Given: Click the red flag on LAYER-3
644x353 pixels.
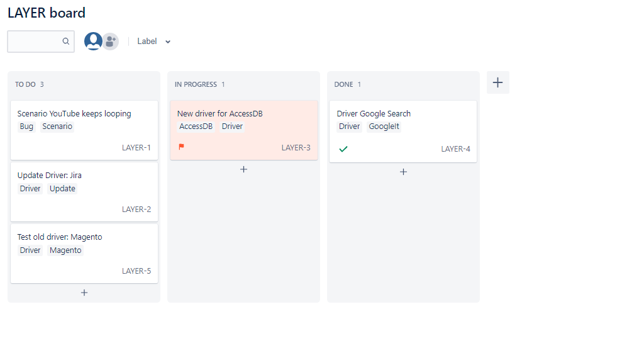Looking at the screenshot, I should (182, 147).
